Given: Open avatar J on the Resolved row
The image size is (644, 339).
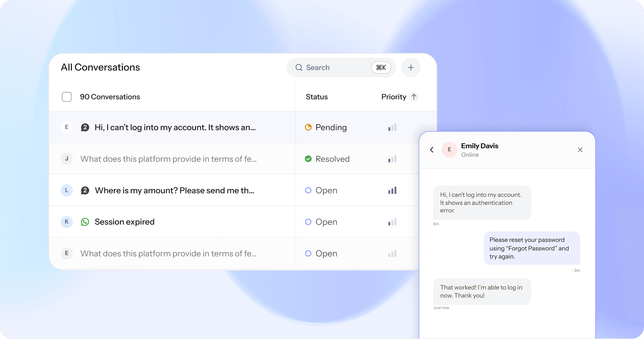Looking at the screenshot, I should coord(67,159).
